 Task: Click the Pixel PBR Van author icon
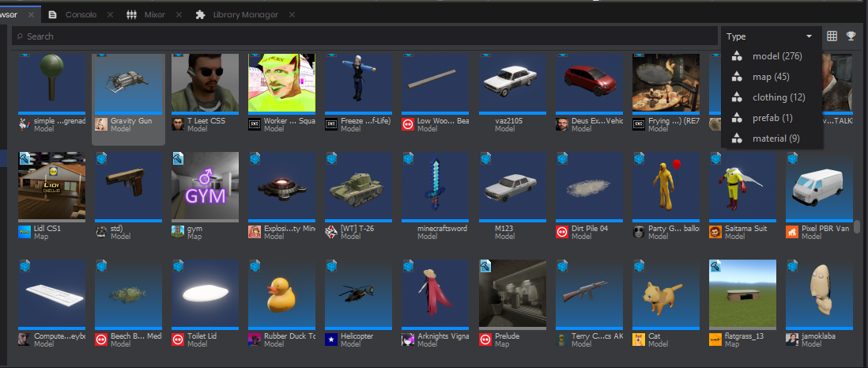point(791,232)
